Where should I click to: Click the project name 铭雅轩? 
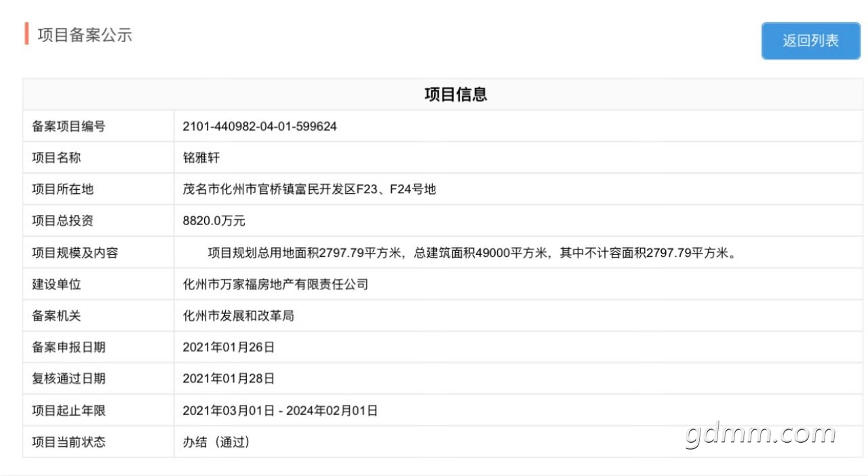pyautogui.click(x=201, y=158)
